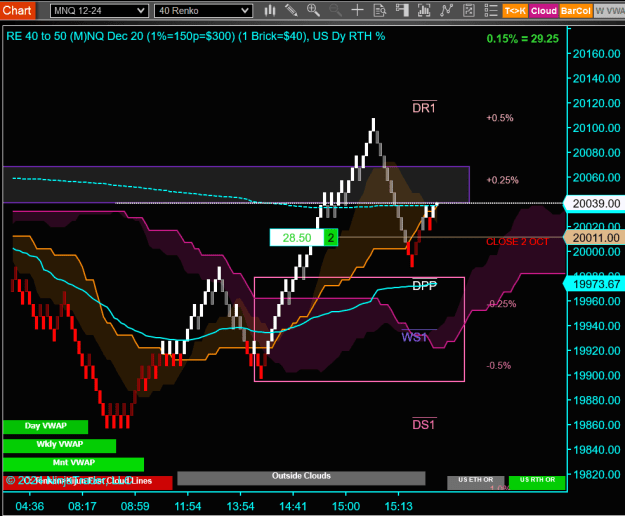Click the 20039.00 current price marker
Image resolution: width=625 pixels, height=516 pixels.
596,204
